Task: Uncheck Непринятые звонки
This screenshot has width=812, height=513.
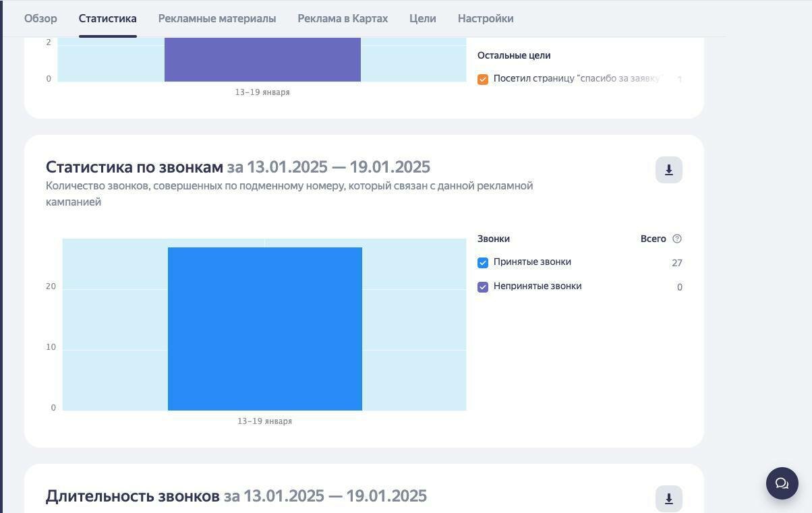Action: click(x=483, y=286)
